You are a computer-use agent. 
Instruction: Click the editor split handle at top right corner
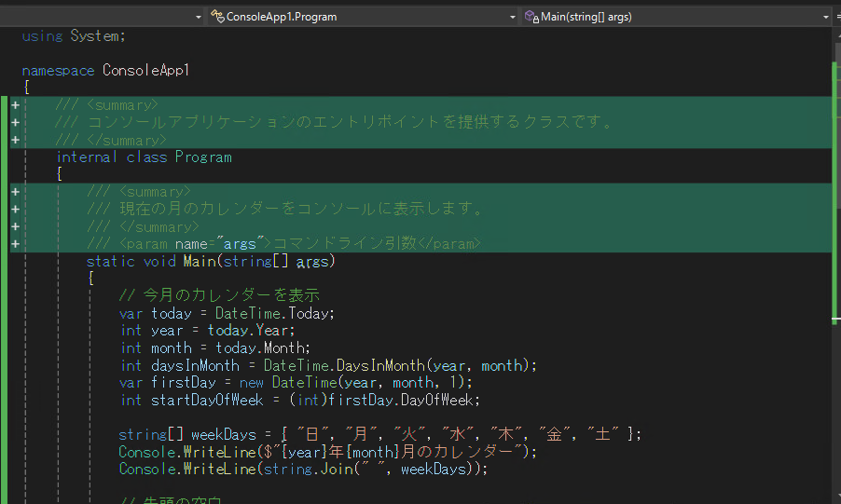click(826, 17)
